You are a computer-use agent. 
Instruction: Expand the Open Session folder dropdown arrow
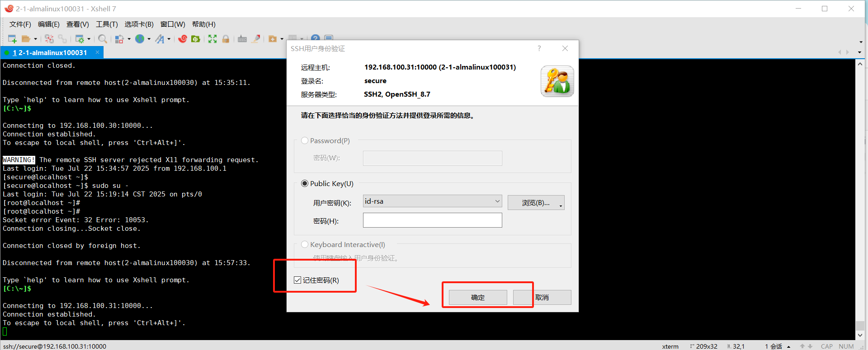pyautogui.click(x=35, y=39)
